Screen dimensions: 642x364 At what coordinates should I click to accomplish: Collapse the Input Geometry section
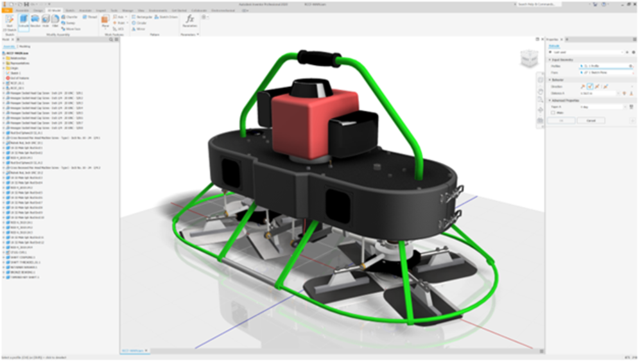(x=550, y=60)
